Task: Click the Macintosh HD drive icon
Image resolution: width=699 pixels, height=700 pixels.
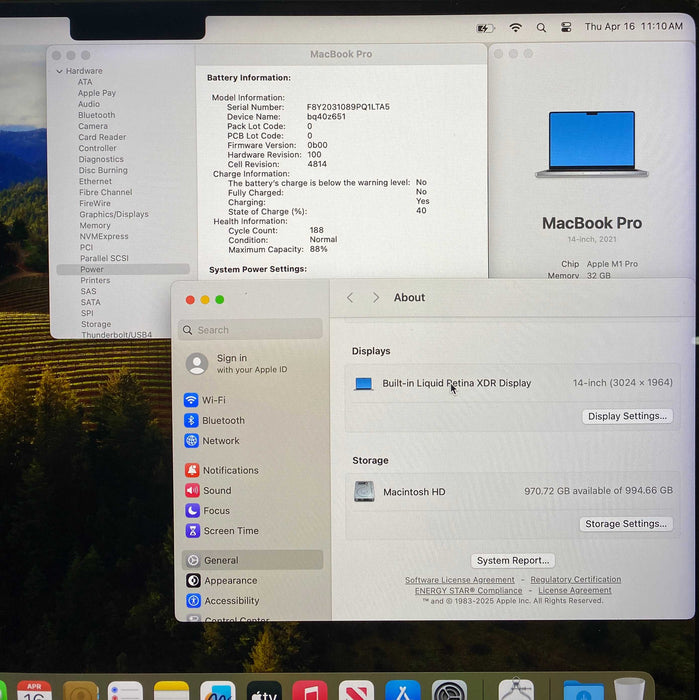Action: click(364, 491)
